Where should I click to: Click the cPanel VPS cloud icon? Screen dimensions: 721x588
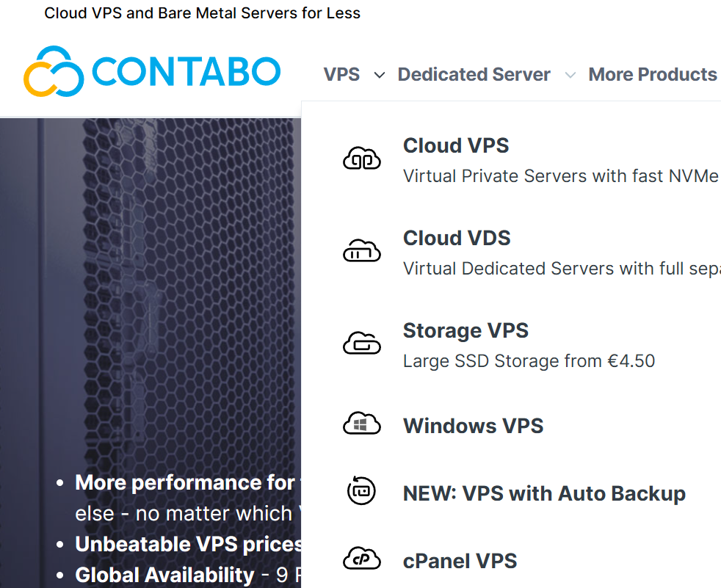point(362,558)
